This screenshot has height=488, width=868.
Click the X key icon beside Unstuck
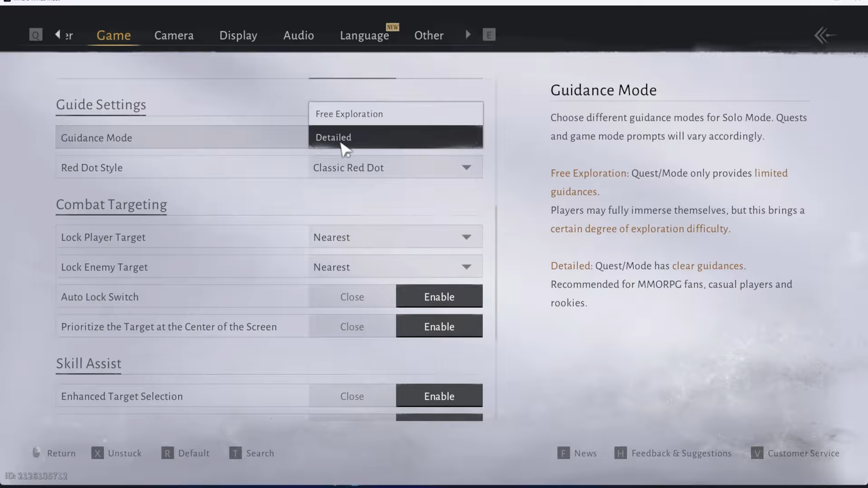click(x=97, y=453)
